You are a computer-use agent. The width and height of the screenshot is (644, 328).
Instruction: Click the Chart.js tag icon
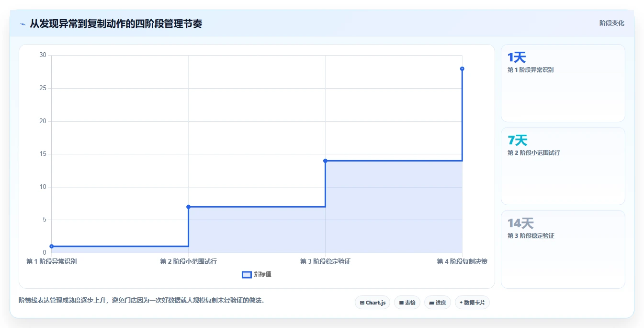[362, 303]
